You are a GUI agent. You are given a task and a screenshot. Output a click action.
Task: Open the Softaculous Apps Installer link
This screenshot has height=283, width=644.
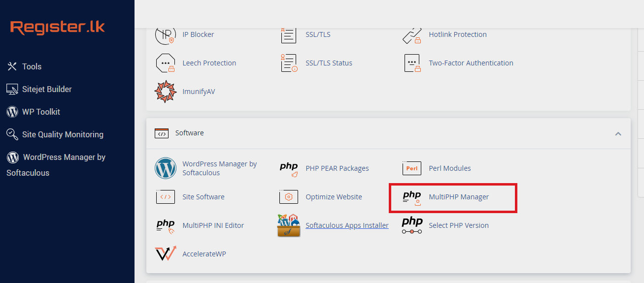pyautogui.click(x=347, y=225)
